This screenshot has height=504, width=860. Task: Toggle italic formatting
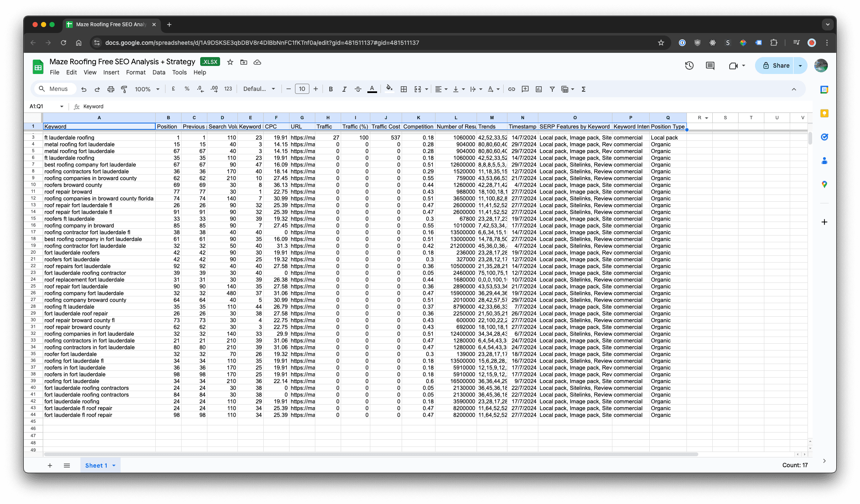345,89
